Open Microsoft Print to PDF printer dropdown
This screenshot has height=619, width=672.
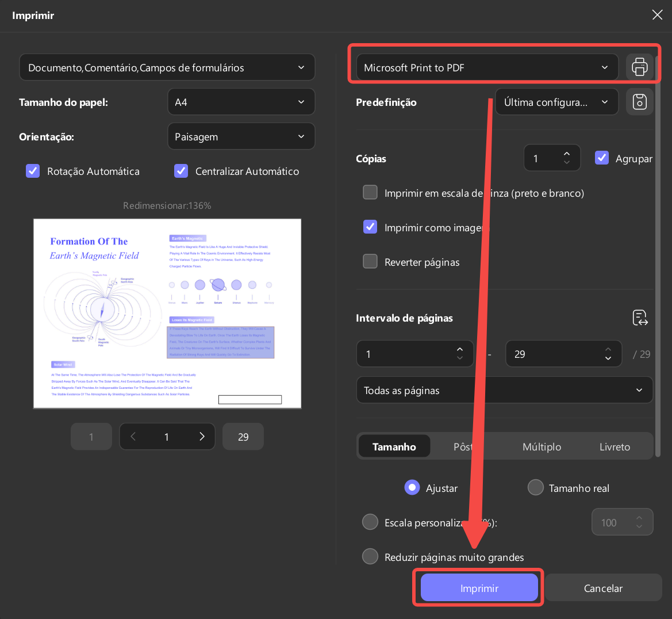[x=487, y=67]
